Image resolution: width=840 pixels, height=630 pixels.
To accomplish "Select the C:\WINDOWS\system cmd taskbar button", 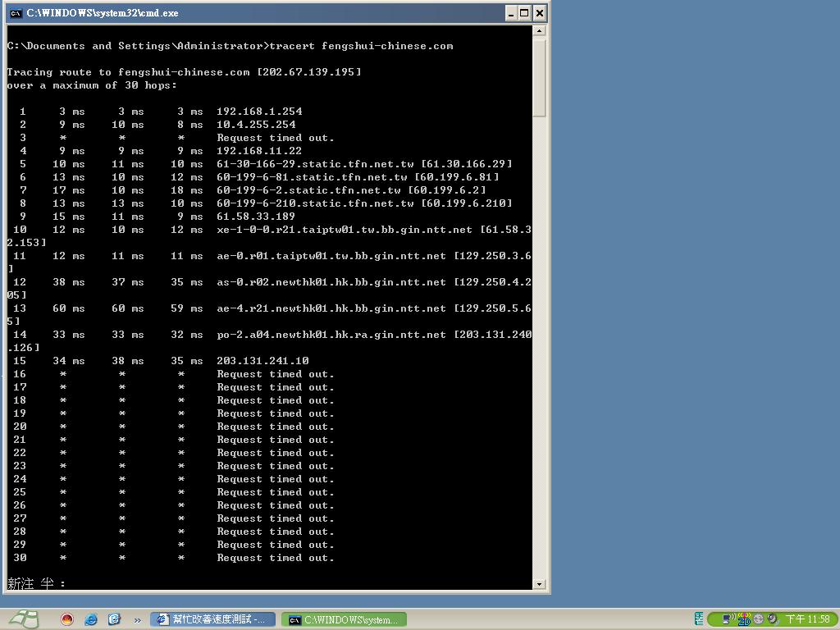I will coord(343,619).
